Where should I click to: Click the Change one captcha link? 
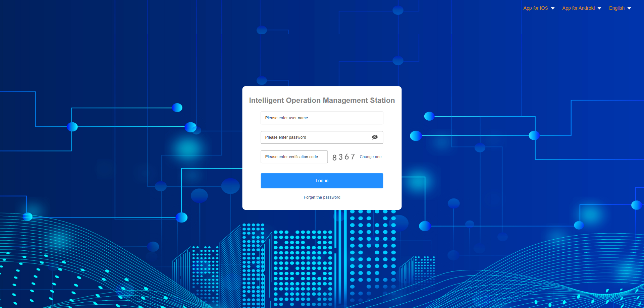(370, 157)
